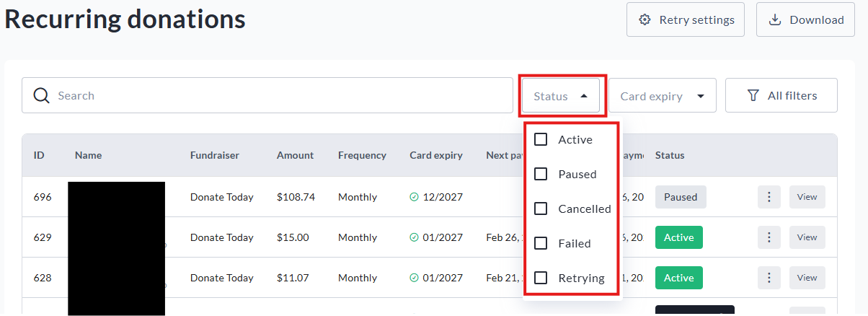Open three-dot menu for donation 629
The width and height of the screenshot is (868, 316).
coord(769,237)
